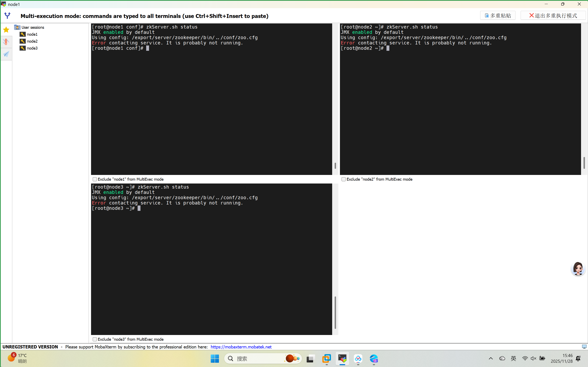Select node2 session in tree
Screen dimensions: 588x367
click(x=32, y=41)
